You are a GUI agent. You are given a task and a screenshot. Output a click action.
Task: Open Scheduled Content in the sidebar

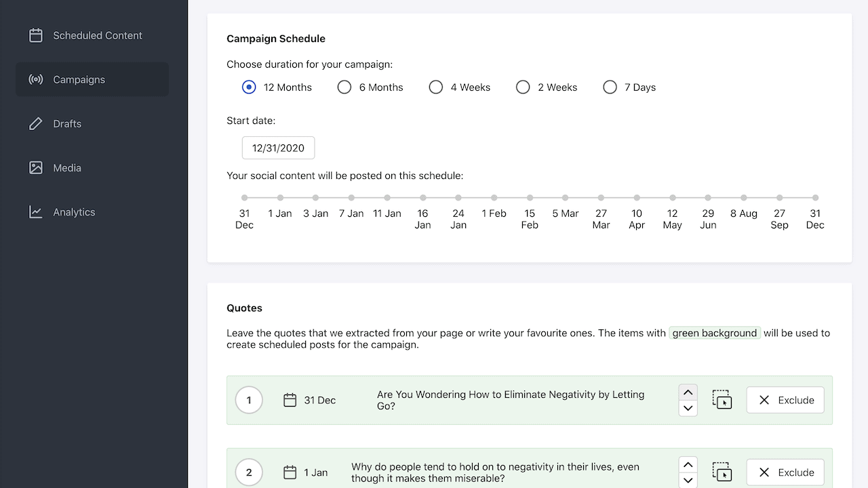click(97, 35)
